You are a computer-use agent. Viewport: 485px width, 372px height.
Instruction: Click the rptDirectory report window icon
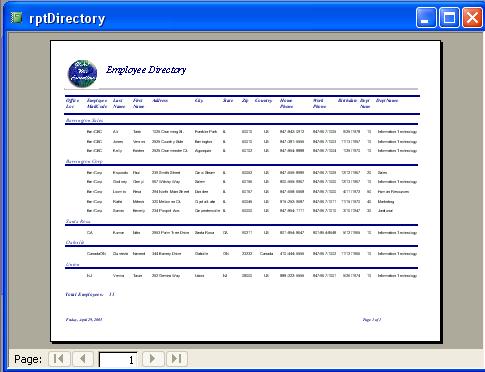click(16, 18)
